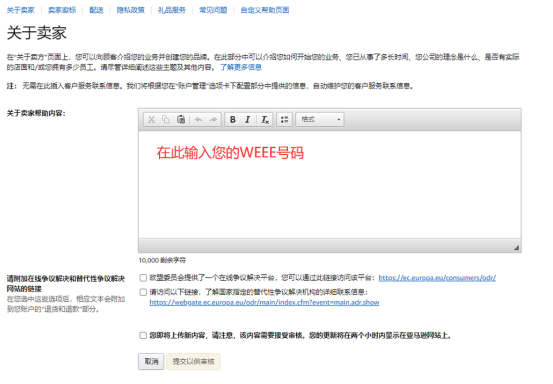Click the 提交以供审核 submit button

click(x=193, y=361)
